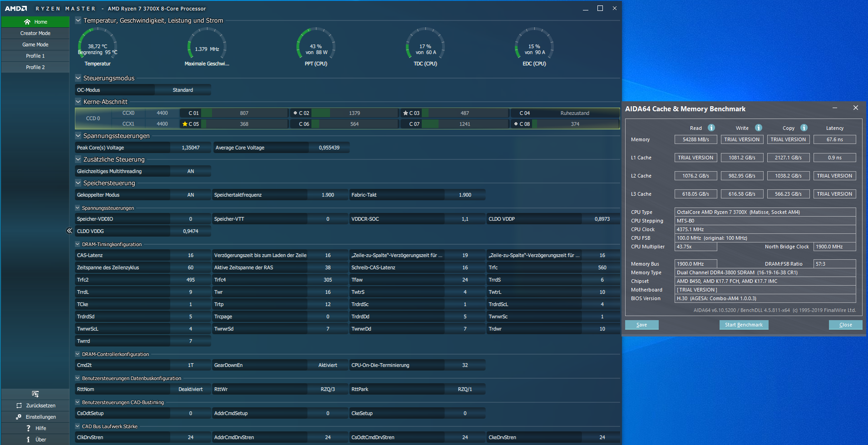Image resolution: width=868 pixels, height=445 pixels.
Task: Collapse the Zusätzliche Steuerung section
Action: [x=78, y=159]
